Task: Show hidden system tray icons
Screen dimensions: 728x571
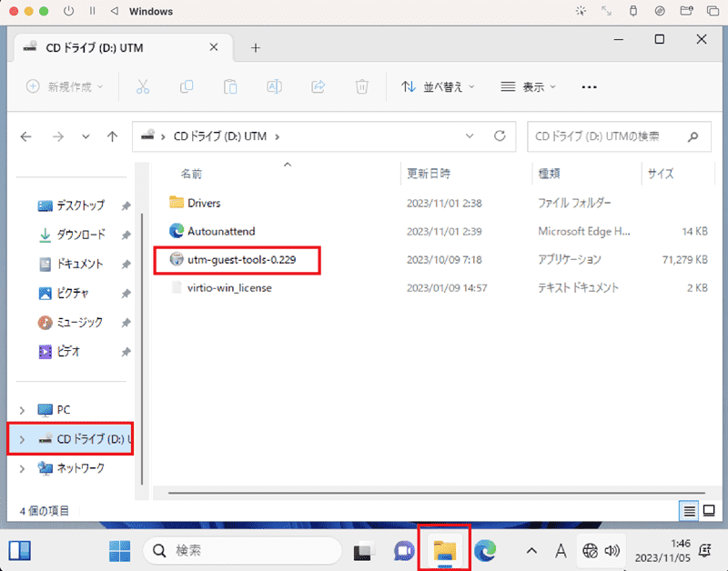Action: (531, 551)
